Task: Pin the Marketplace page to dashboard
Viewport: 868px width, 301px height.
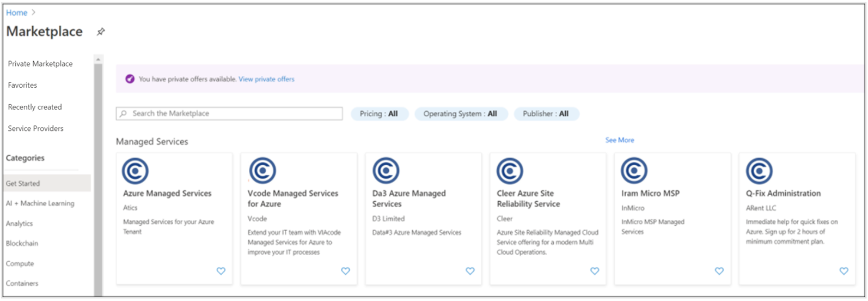Action: coord(101,32)
